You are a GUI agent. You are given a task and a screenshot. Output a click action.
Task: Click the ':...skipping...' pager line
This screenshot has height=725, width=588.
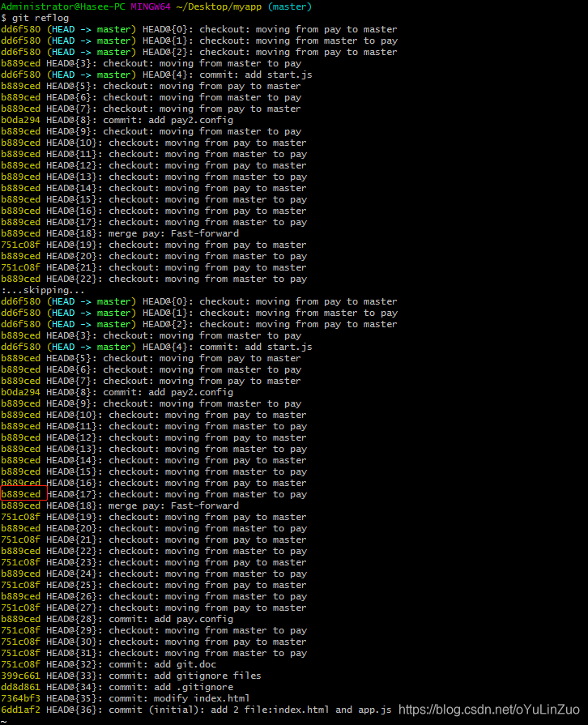(x=43, y=290)
